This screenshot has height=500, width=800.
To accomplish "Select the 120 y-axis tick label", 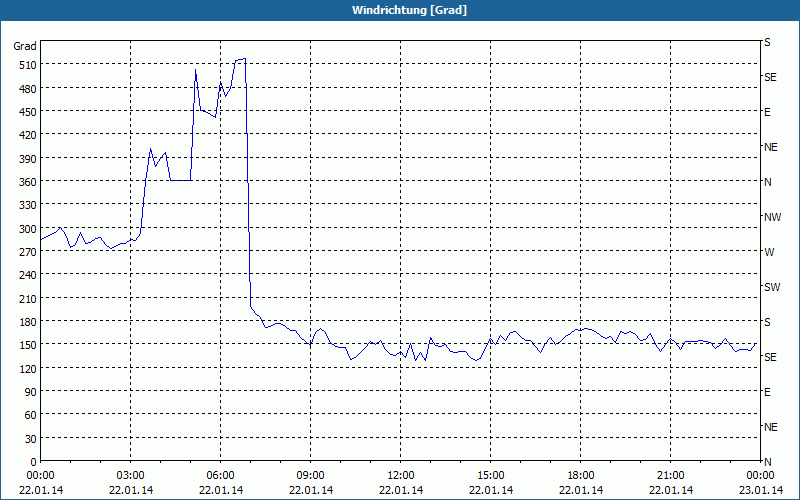I will 28,368.
